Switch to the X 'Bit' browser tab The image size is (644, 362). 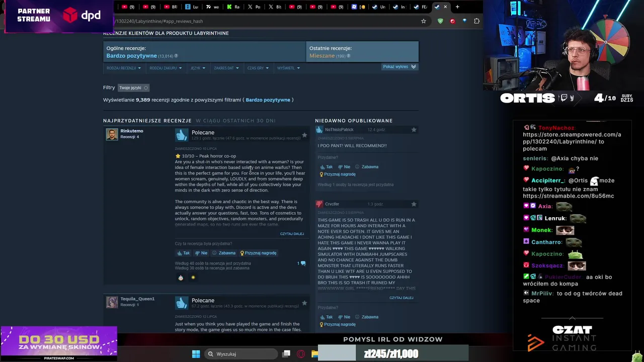click(x=275, y=7)
